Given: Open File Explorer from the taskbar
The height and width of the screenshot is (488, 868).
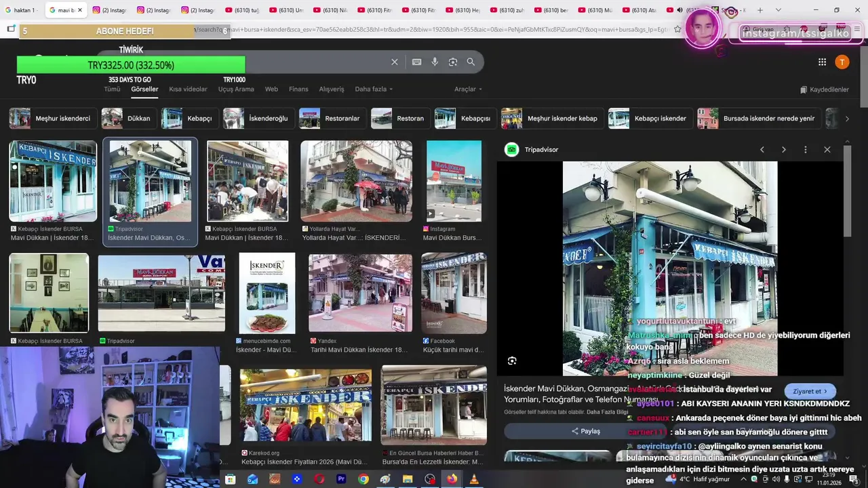Looking at the screenshot, I should 408,479.
